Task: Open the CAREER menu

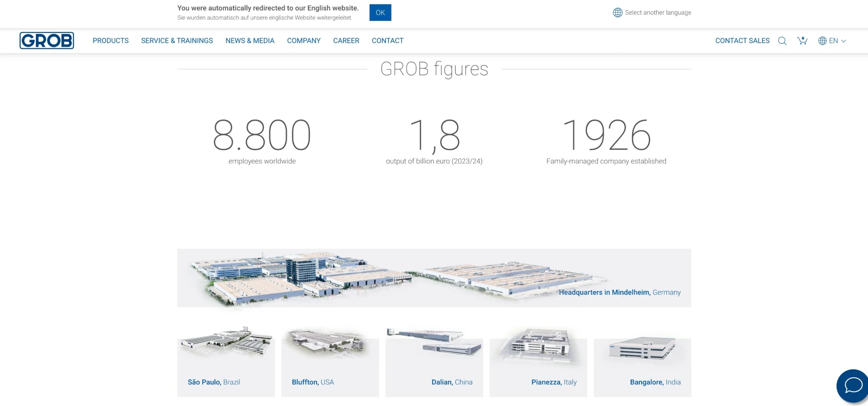Action: [x=346, y=41]
